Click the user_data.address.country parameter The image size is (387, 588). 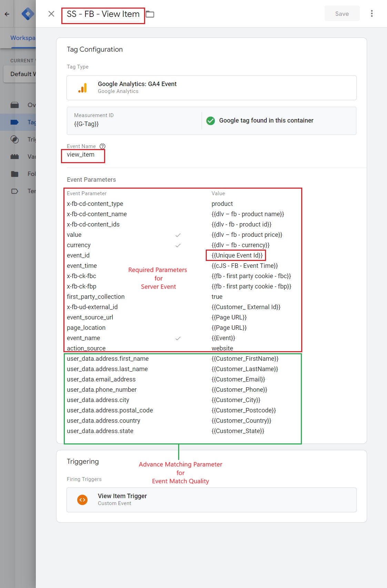(103, 421)
